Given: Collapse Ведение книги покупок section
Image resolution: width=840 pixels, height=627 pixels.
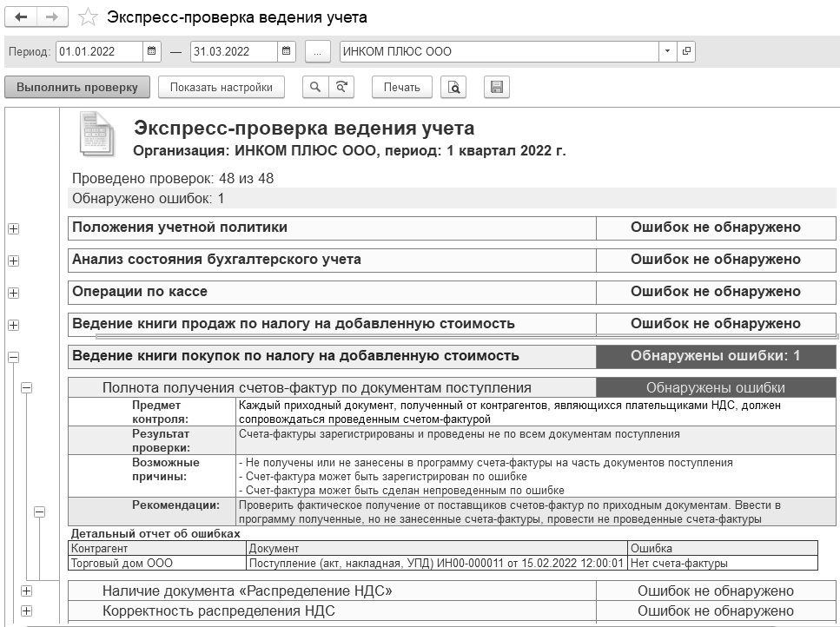Looking at the screenshot, I should (13, 357).
